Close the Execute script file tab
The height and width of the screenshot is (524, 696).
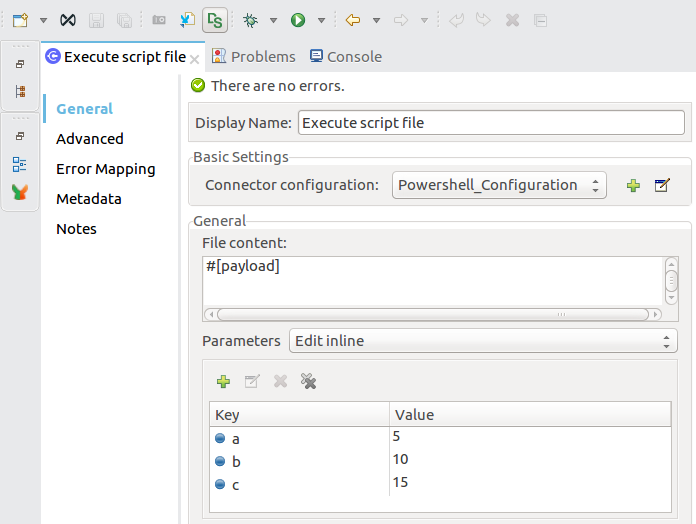(x=195, y=59)
